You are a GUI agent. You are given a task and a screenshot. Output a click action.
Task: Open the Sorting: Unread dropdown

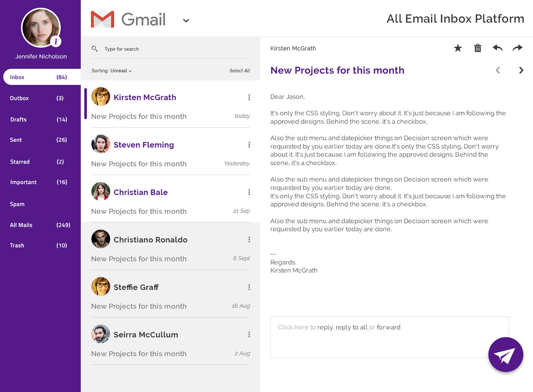[121, 70]
